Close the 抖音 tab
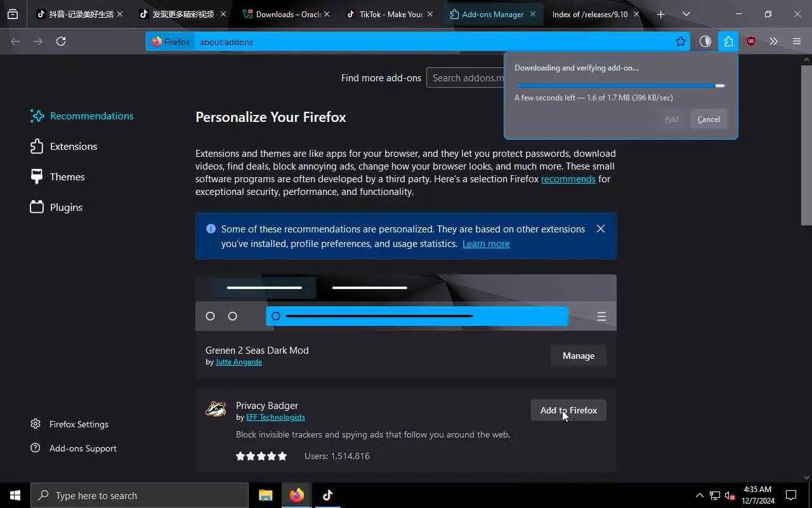 120,14
